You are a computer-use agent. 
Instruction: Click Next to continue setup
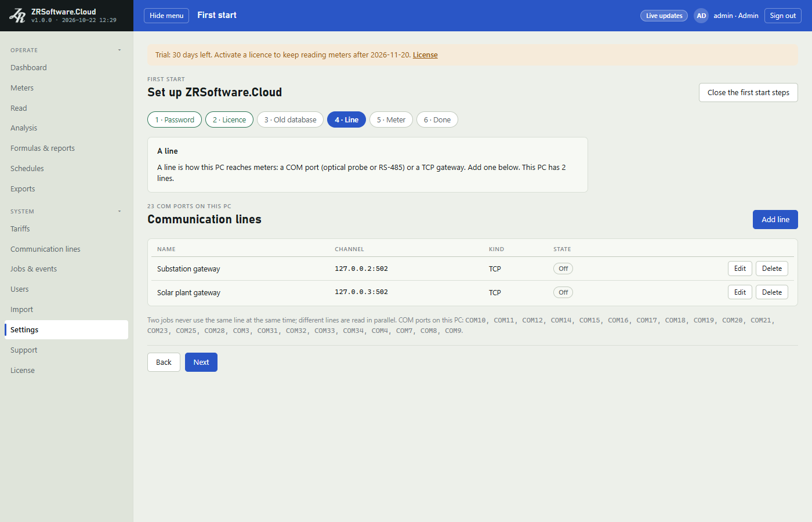[201, 362]
